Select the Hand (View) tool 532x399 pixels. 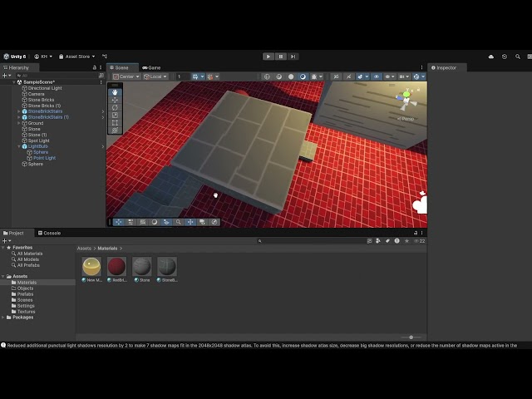[x=115, y=92]
